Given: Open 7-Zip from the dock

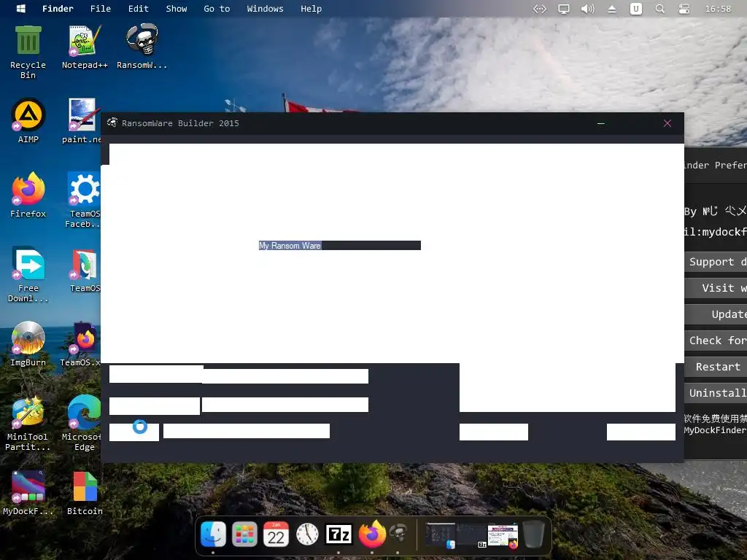Looking at the screenshot, I should pos(338,534).
